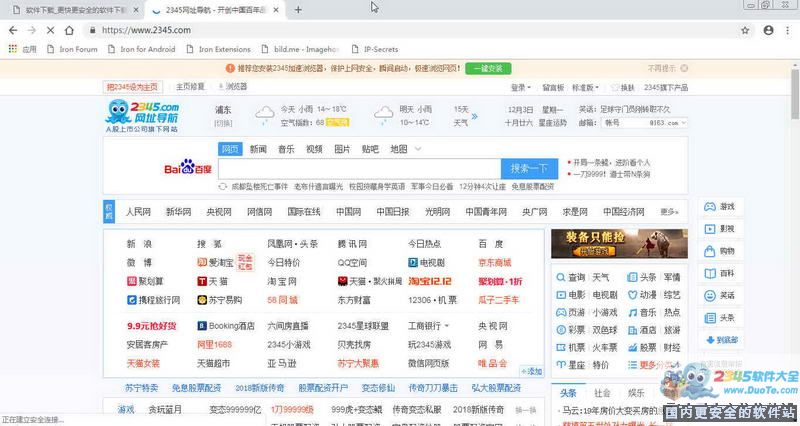Go back with the browser back arrow
Image resolution: width=800 pixels, height=426 pixels.
tap(13, 31)
